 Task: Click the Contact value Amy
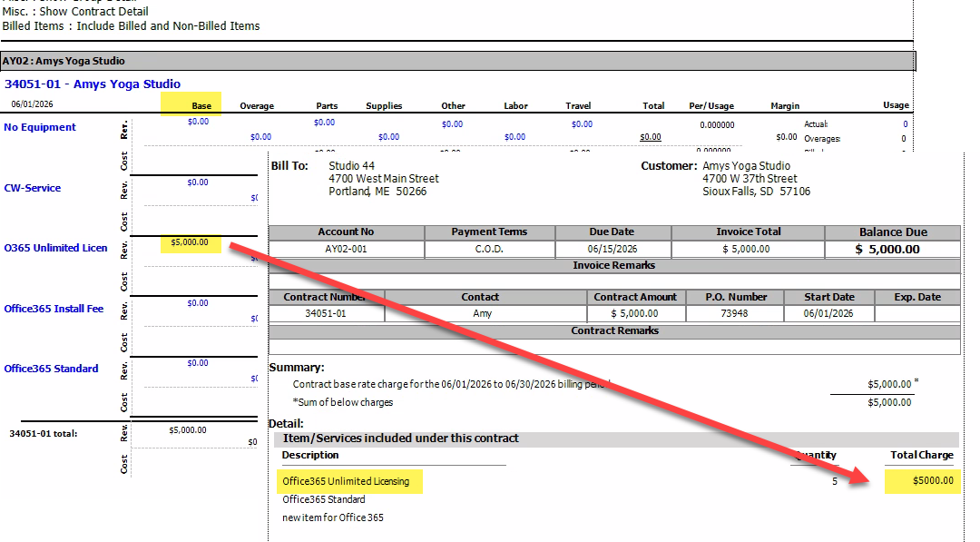point(482,313)
